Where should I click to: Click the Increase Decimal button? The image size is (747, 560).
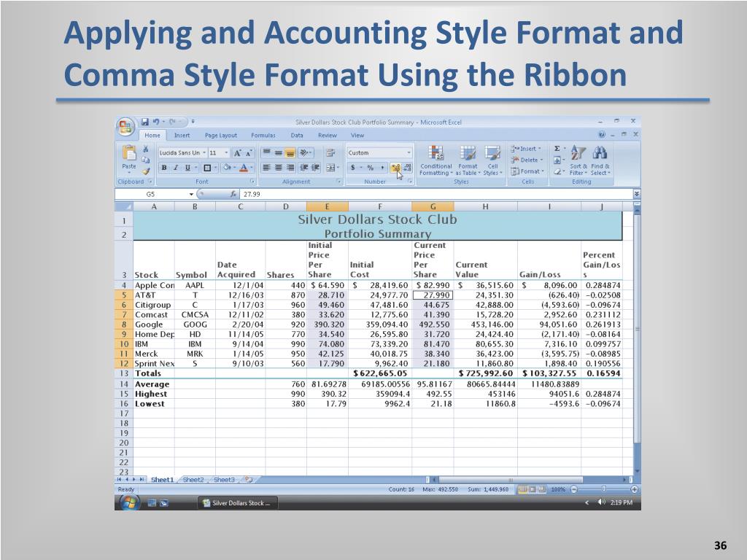pos(395,168)
